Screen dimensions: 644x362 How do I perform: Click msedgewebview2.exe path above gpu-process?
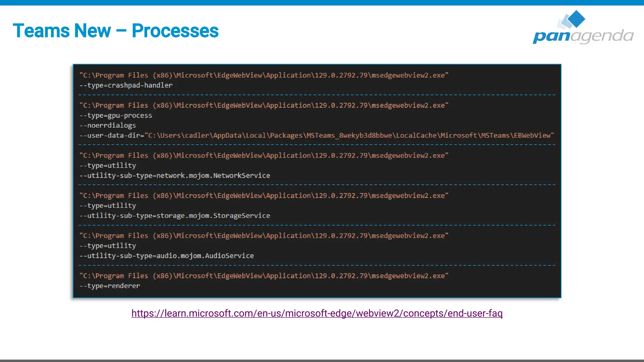[264, 105]
